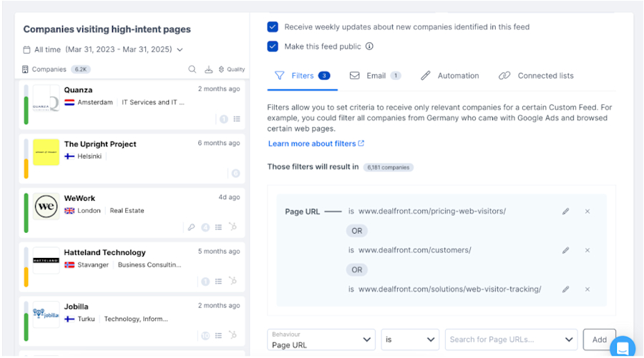Viewport: 644px width, 358px height.
Task: Remove the customers URL filter
Action: pos(587,250)
